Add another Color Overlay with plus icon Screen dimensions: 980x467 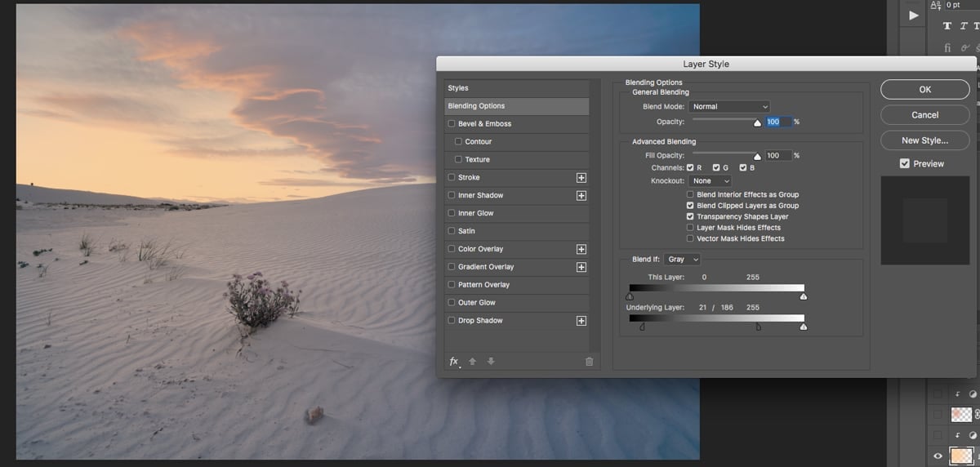click(x=581, y=249)
